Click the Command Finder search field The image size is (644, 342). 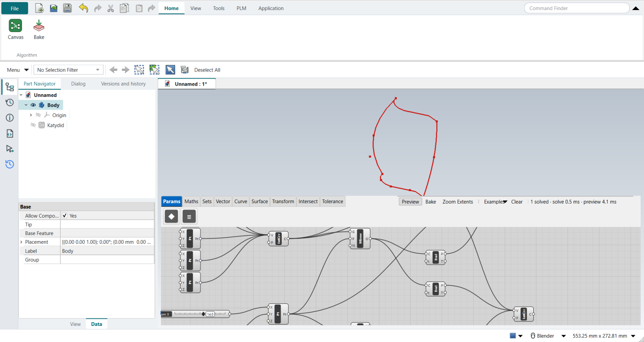577,8
